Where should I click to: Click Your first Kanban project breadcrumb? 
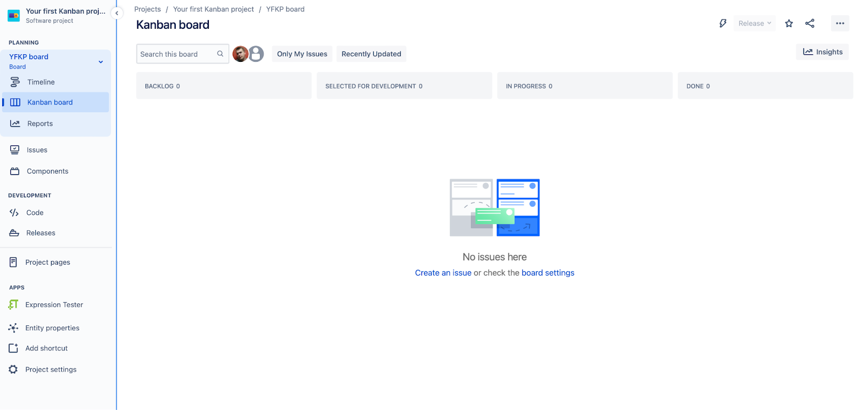tap(213, 9)
